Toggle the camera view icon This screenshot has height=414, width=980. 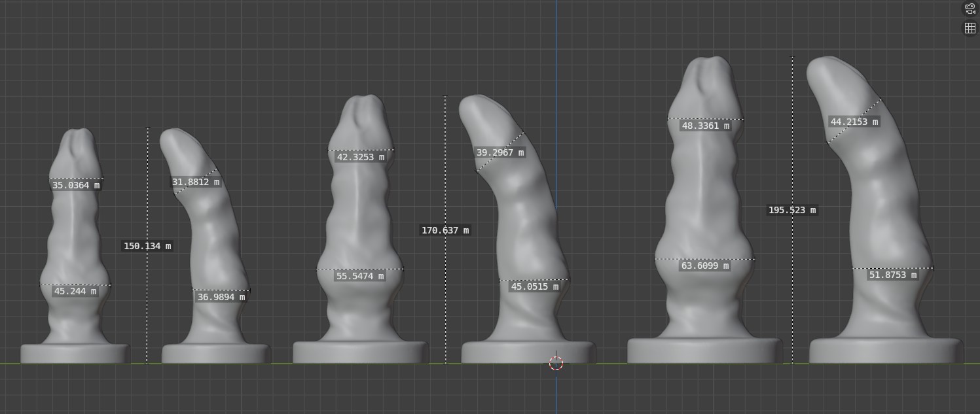[970, 9]
